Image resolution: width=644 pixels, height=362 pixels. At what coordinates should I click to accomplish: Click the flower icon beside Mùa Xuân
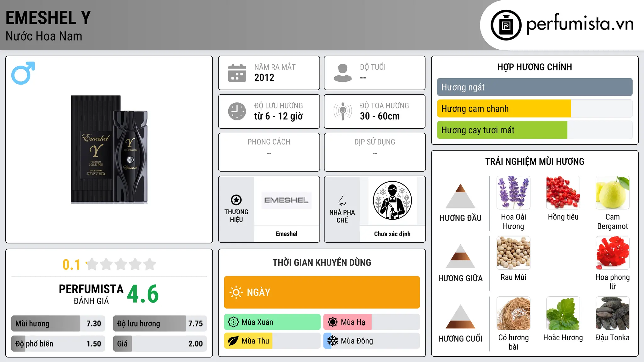tap(233, 322)
